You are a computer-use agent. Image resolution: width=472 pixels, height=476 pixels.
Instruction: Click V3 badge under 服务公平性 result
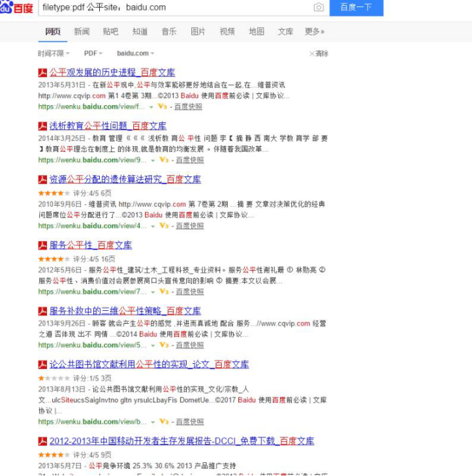coord(164,292)
